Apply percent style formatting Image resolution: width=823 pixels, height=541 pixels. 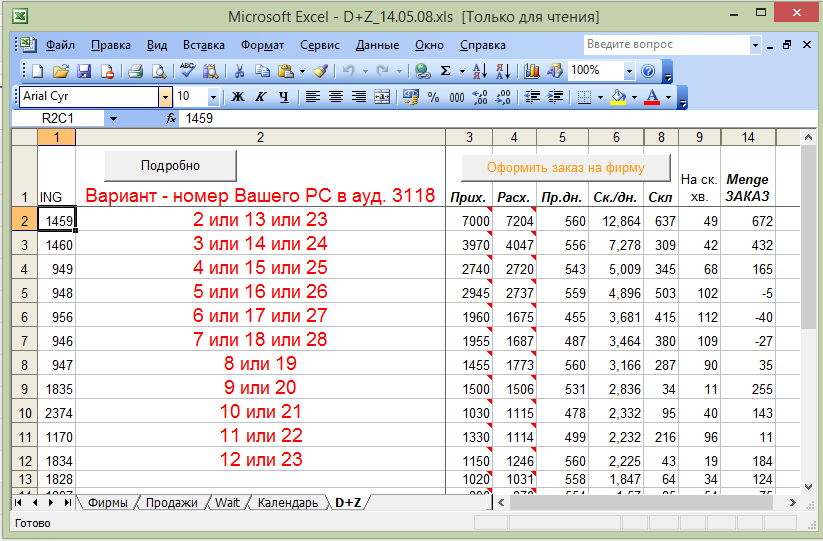pyautogui.click(x=433, y=97)
